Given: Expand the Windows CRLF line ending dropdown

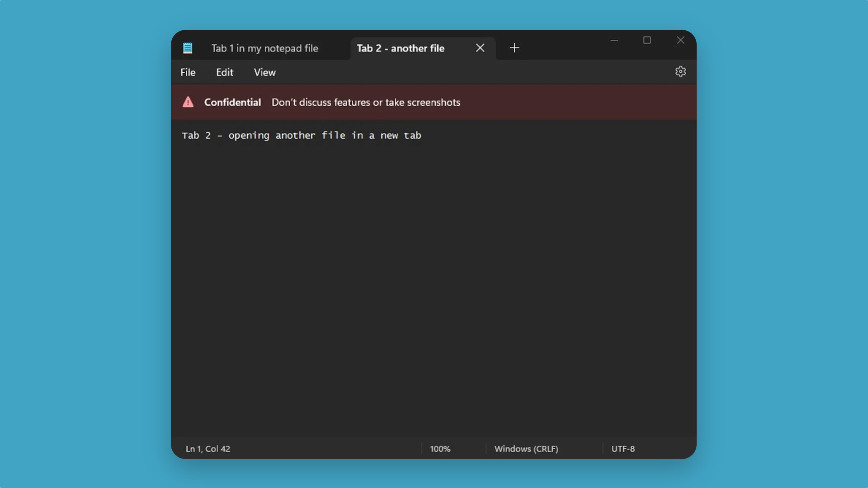Looking at the screenshot, I should (526, 448).
